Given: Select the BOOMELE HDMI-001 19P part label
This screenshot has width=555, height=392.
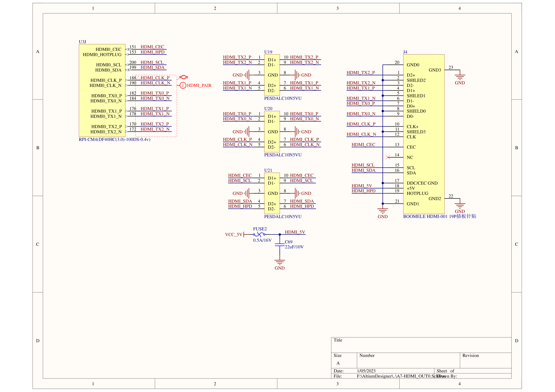Looking at the screenshot, I should [x=440, y=216].
